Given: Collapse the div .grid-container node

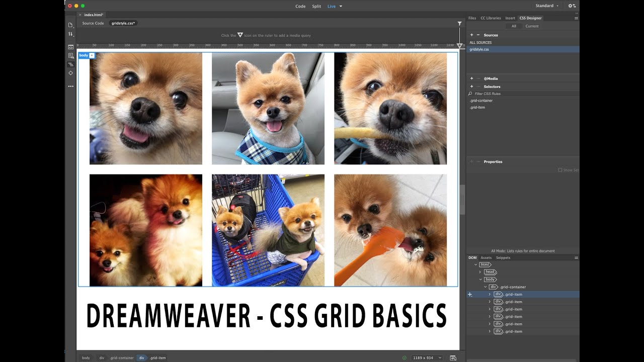Looking at the screenshot, I should (x=485, y=287).
